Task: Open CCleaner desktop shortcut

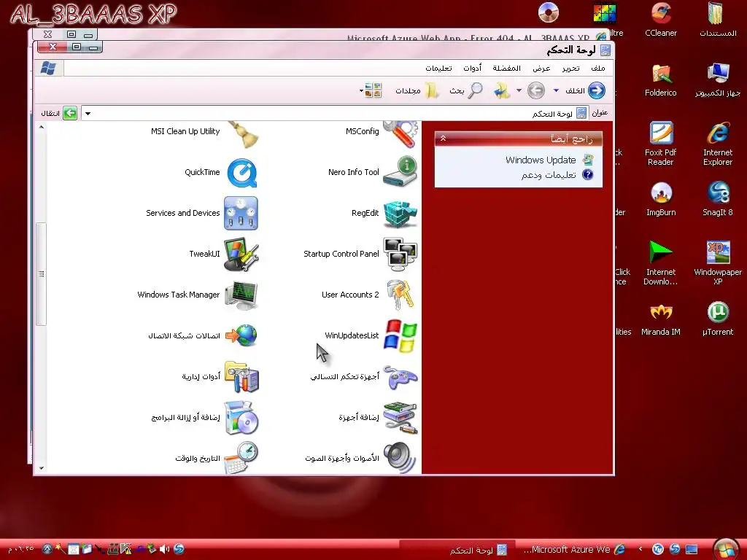Action: click(x=661, y=20)
